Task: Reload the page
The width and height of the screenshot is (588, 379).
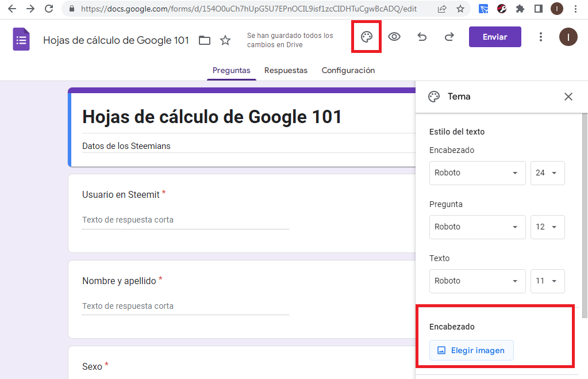Action: (49, 9)
